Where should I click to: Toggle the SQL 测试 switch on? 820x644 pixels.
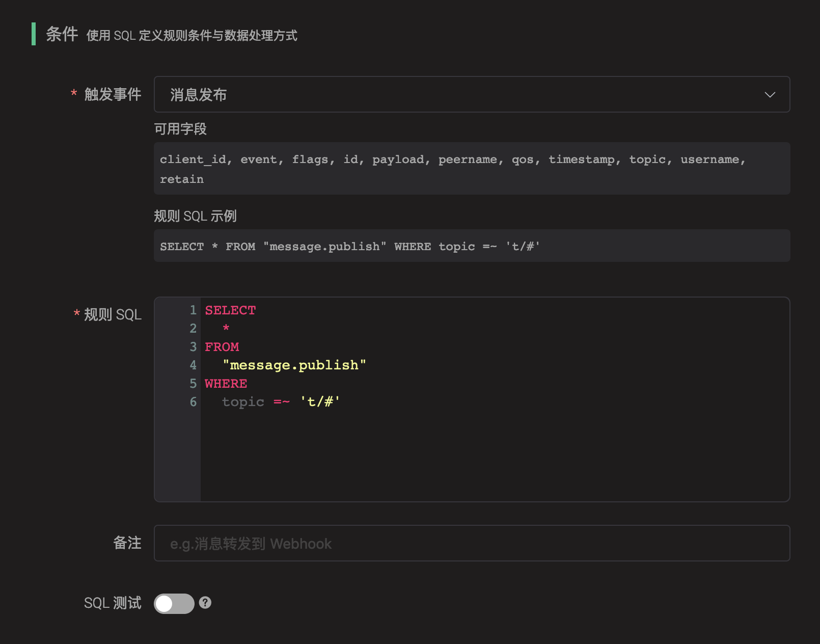(174, 603)
